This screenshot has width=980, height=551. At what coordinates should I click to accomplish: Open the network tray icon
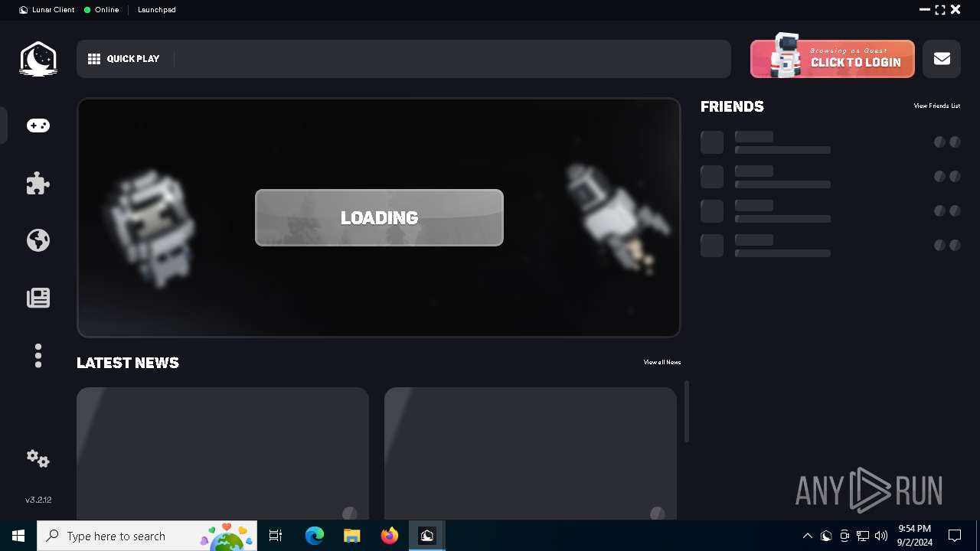pos(863,536)
